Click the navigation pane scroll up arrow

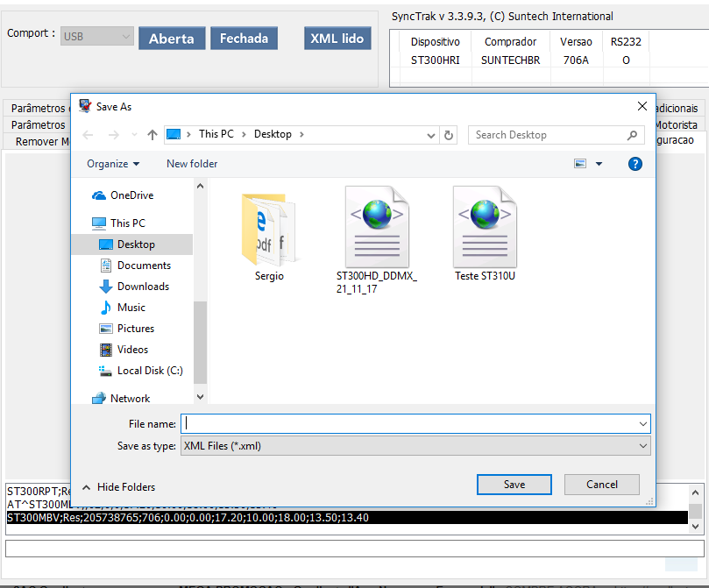pos(201,186)
